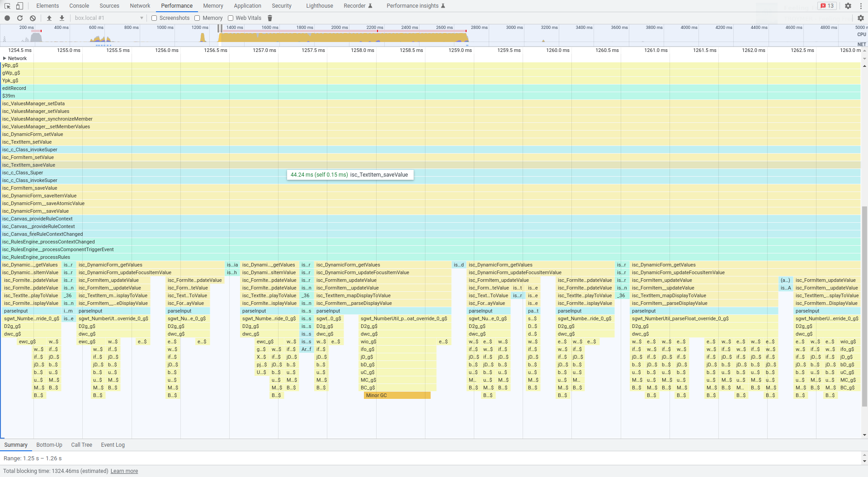Switch to the Lighthouse tab
The height and width of the screenshot is (477, 868).
click(319, 6)
